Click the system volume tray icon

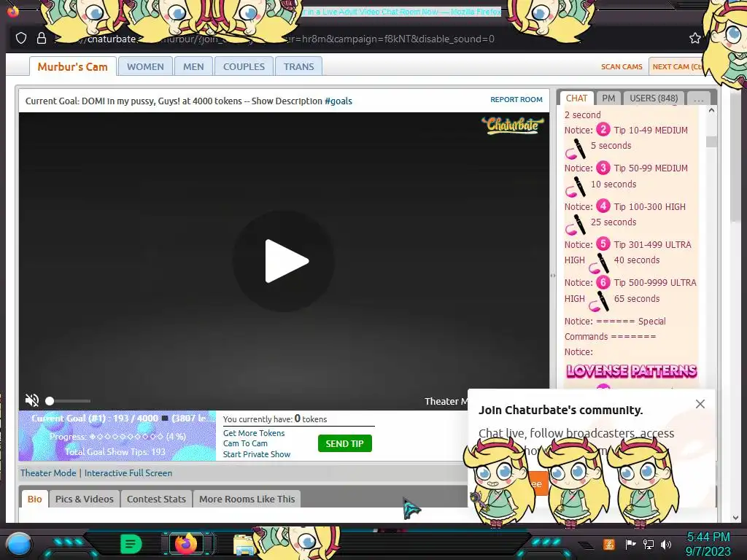[x=666, y=544]
